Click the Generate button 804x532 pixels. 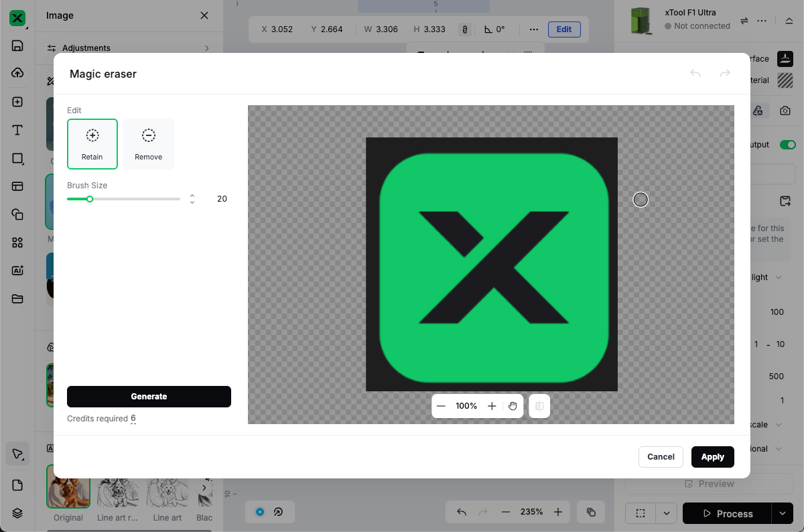click(149, 397)
